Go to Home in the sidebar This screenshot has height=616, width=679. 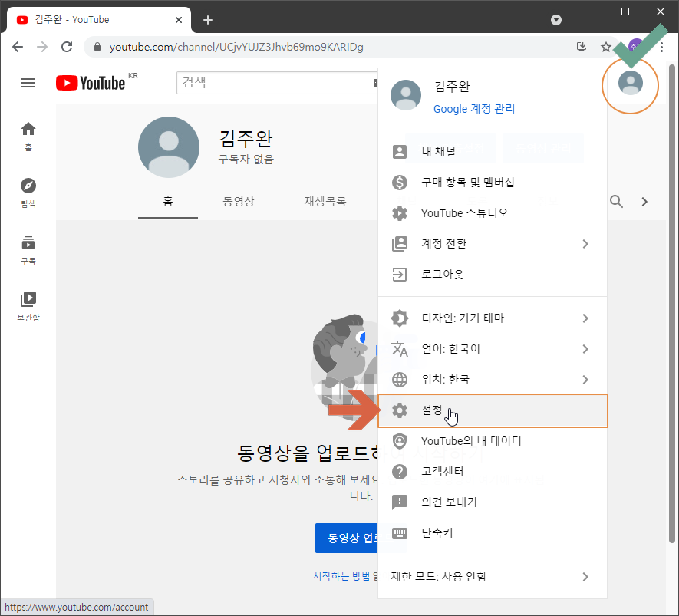click(28, 136)
